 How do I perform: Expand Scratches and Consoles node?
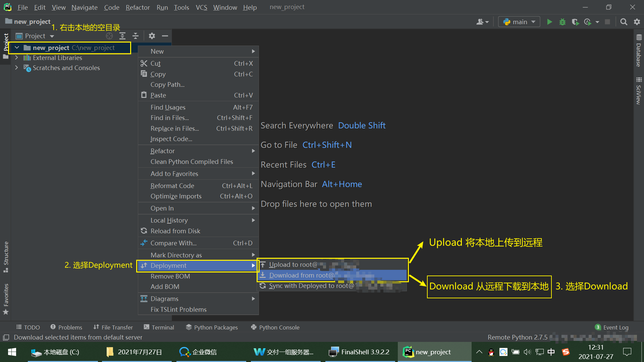16,68
